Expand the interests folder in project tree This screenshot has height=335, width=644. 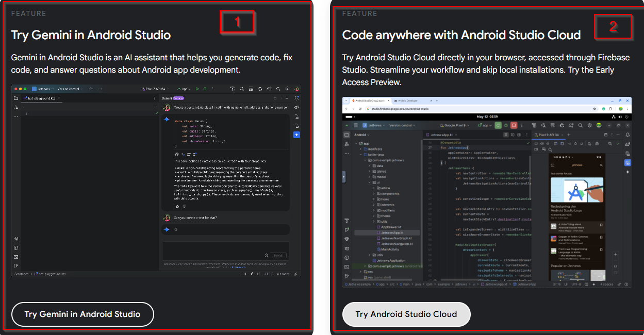(x=373, y=205)
